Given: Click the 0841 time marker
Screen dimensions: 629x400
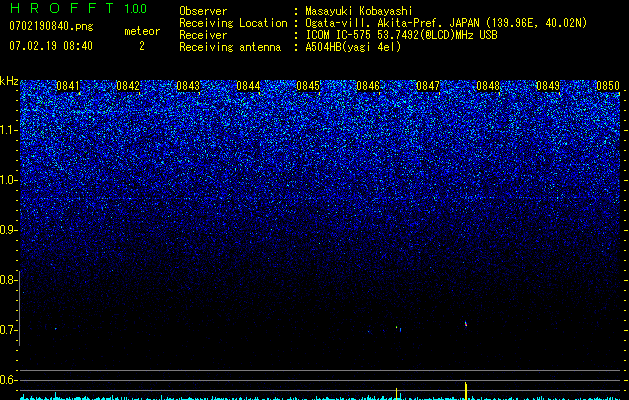Looking at the screenshot, I should click(68, 86).
